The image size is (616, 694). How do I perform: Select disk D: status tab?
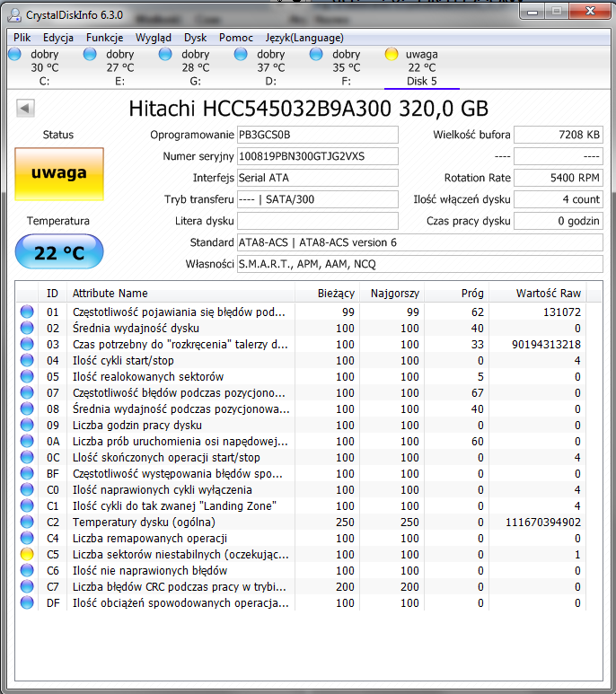(x=270, y=67)
